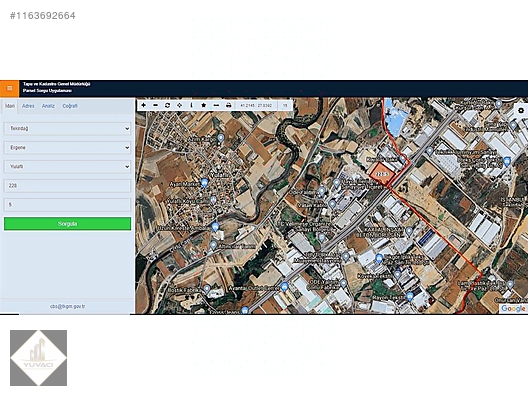528x396 pixels.
Task: Open the Coğrafi tab
Action: click(70, 106)
